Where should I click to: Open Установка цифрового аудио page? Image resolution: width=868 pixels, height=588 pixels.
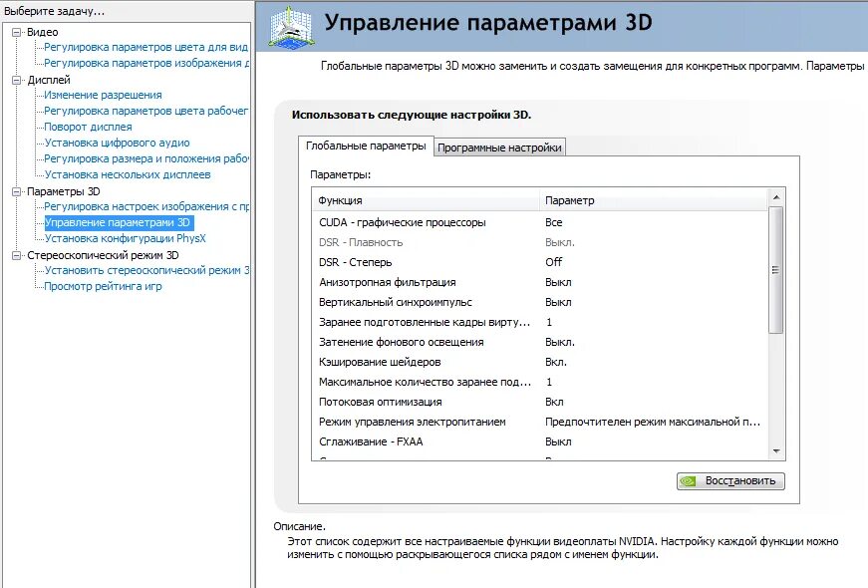tap(117, 143)
